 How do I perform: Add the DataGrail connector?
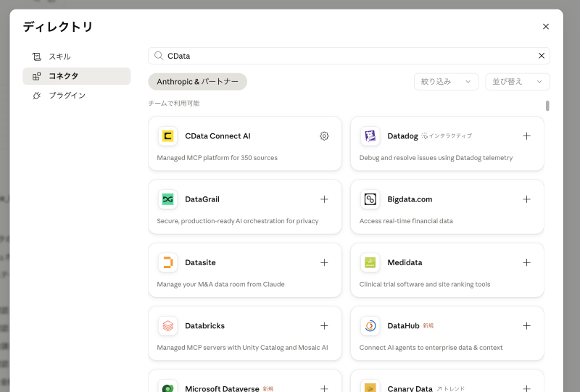(x=324, y=199)
